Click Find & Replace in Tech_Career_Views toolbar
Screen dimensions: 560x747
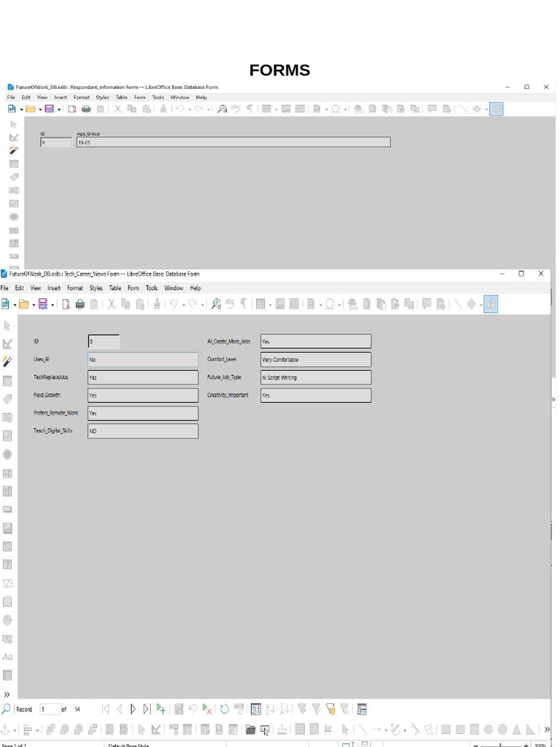pyautogui.click(x=216, y=304)
